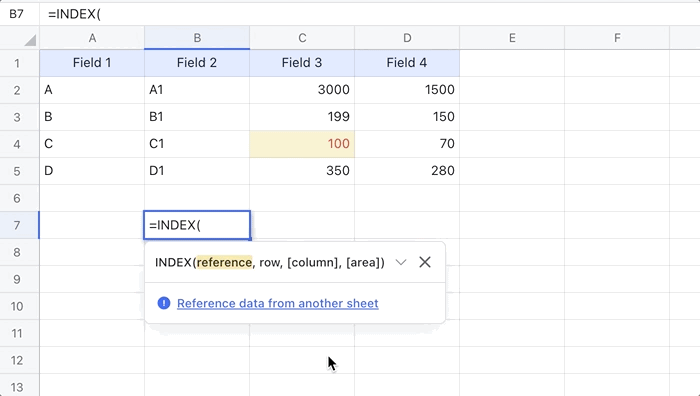
Task: Select column B header
Action: pyautogui.click(x=197, y=38)
